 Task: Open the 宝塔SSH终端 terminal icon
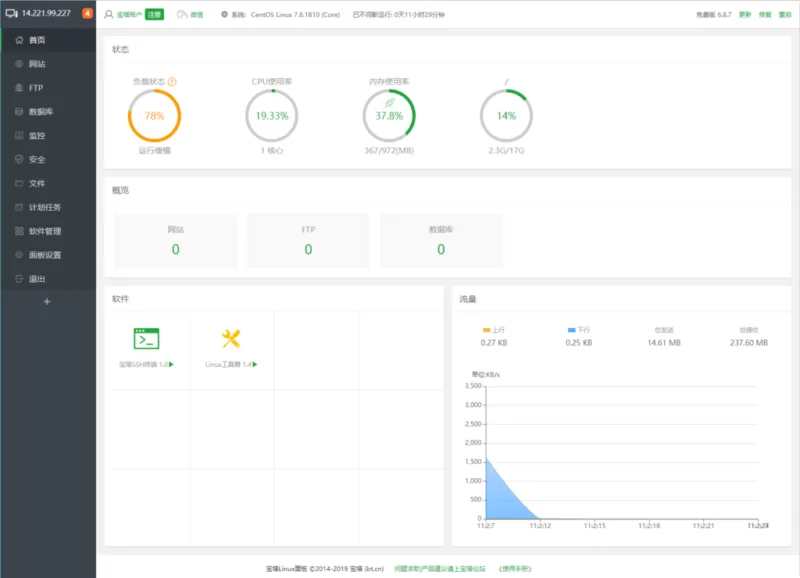click(x=146, y=339)
